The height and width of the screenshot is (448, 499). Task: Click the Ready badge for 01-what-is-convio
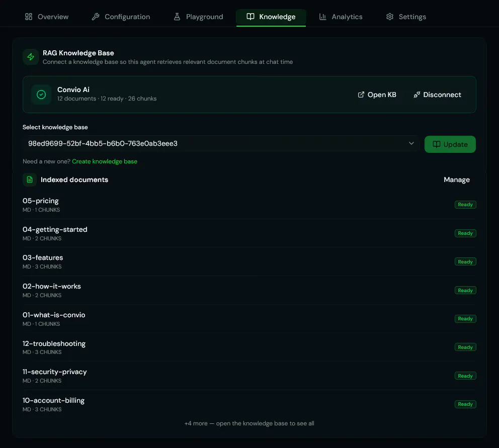465,319
